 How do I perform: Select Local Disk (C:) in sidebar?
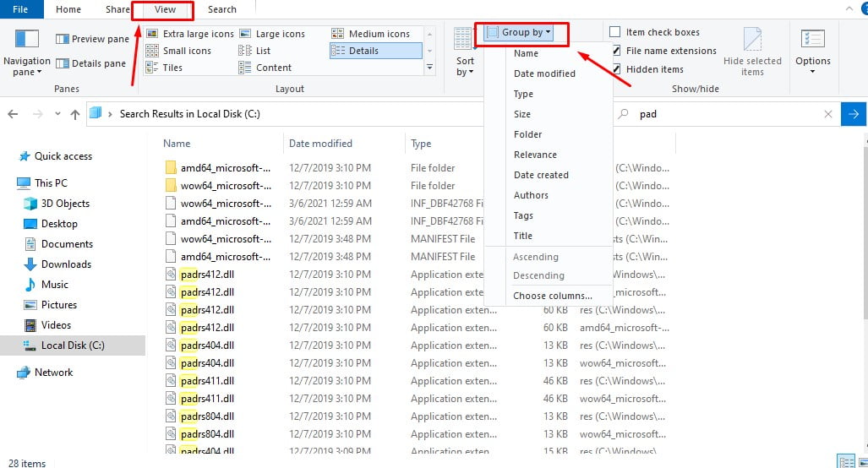click(x=73, y=346)
